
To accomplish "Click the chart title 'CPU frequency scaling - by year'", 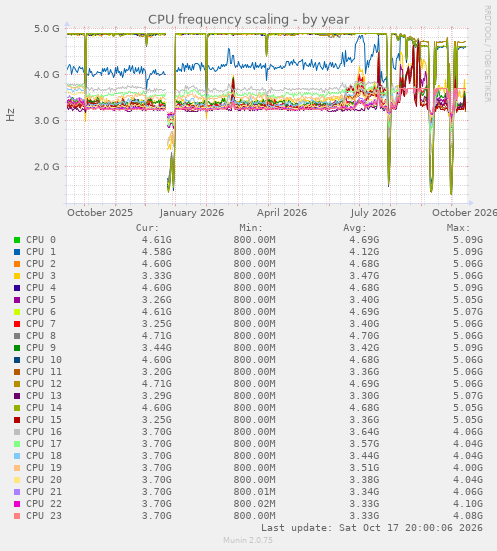I will (x=248, y=20).
